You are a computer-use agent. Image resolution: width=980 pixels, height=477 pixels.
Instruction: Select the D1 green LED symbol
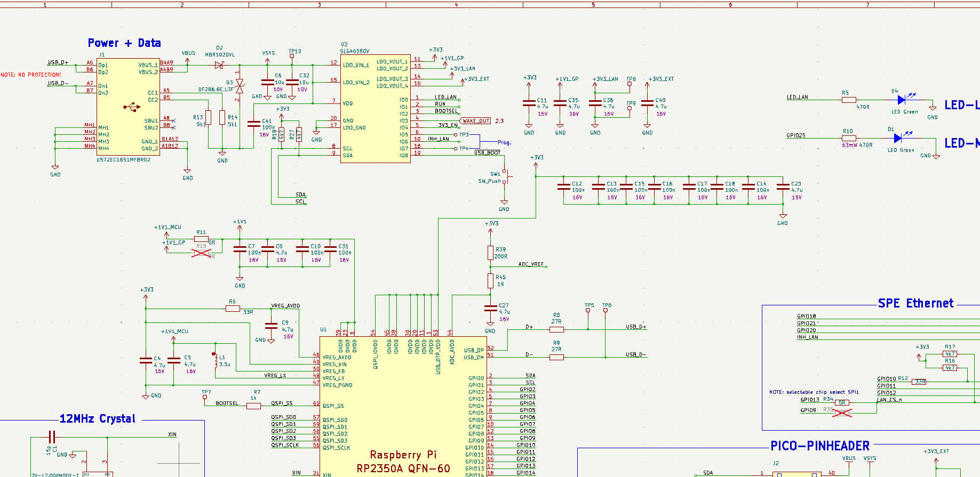pyautogui.click(x=898, y=138)
